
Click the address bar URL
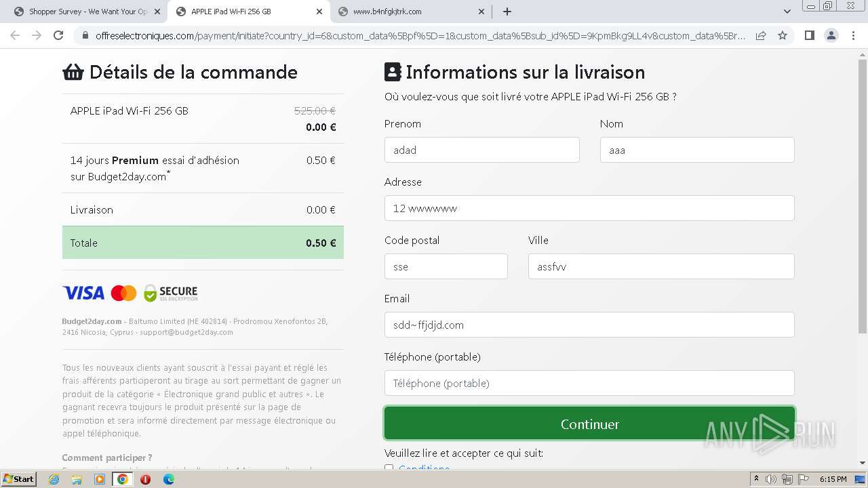click(x=420, y=35)
